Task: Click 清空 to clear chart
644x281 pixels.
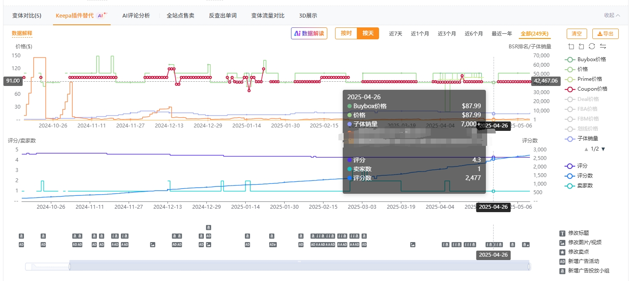Action: click(x=577, y=34)
